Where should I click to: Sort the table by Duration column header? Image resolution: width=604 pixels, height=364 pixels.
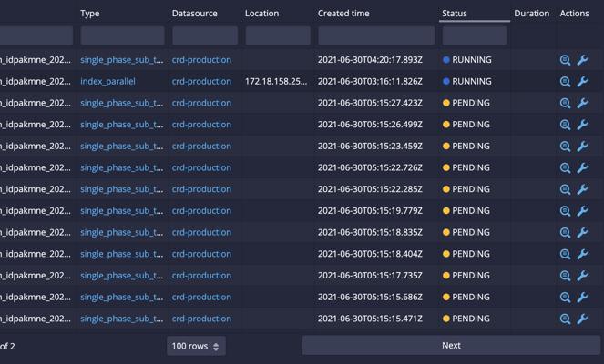tap(531, 14)
